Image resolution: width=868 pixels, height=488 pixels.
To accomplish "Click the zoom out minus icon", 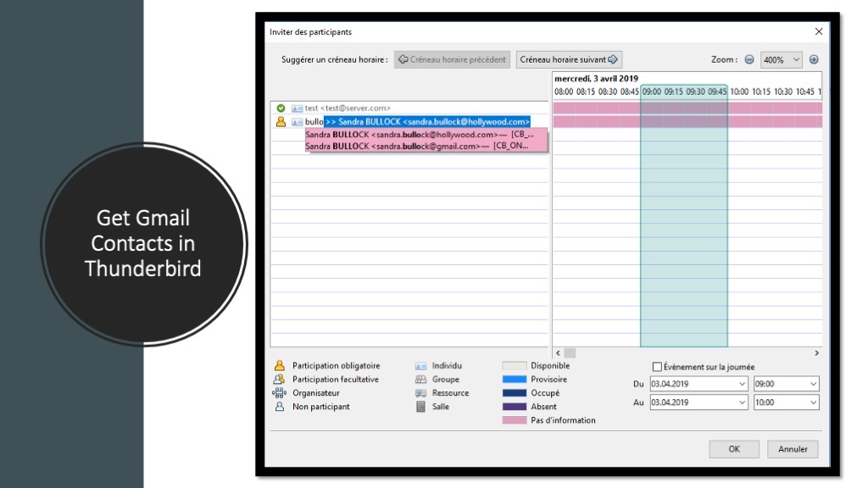I will point(749,59).
